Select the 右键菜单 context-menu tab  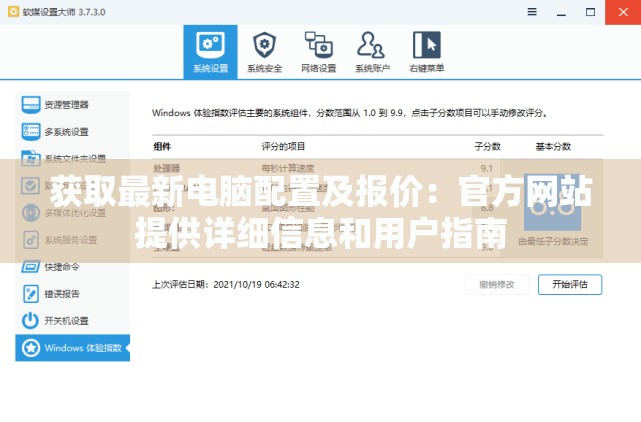point(426,52)
